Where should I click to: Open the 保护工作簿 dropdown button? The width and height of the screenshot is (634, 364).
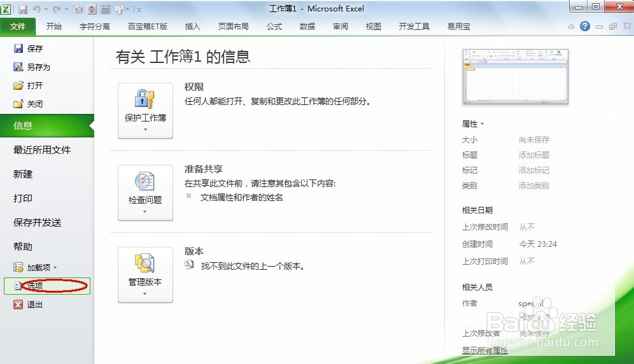pos(145,111)
